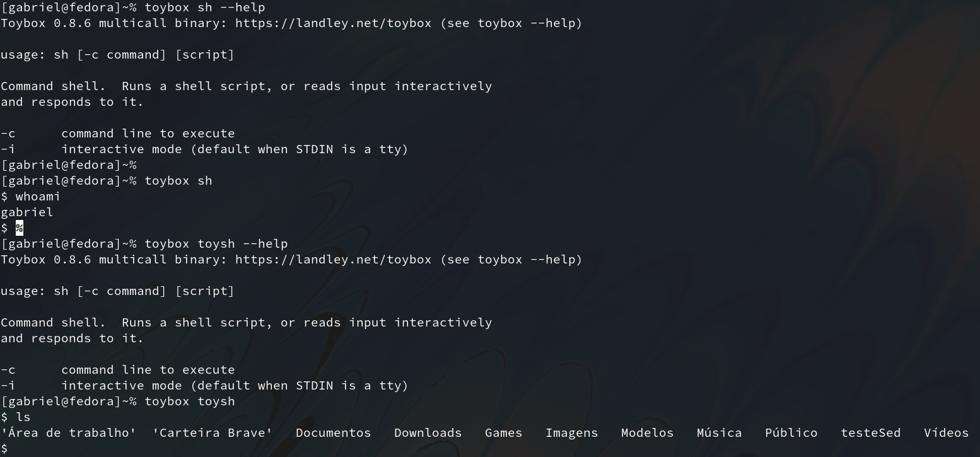Screen dimensions: 980x457
Task: Click the Imagens directory name
Action: (x=571, y=432)
